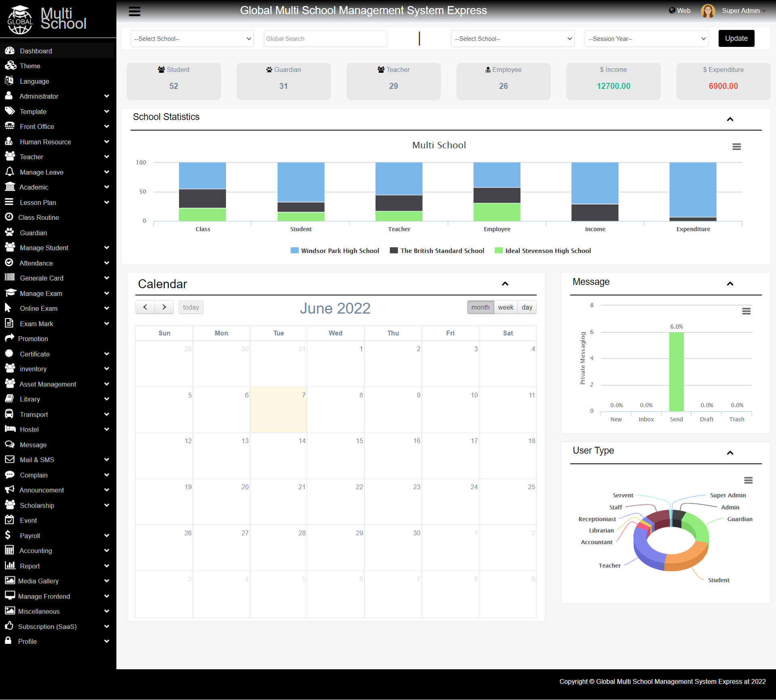Open User Type chart menu icon
The width and height of the screenshot is (776, 700).
[x=748, y=480]
